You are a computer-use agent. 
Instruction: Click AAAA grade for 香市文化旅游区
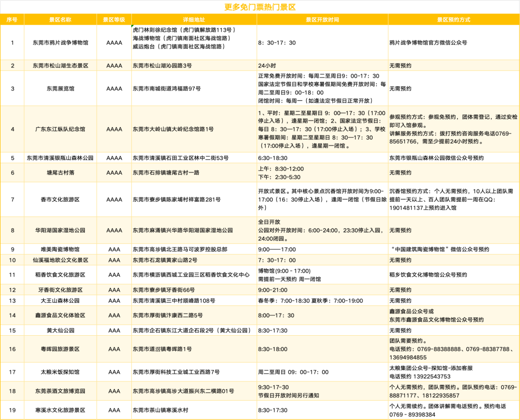coord(114,199)
